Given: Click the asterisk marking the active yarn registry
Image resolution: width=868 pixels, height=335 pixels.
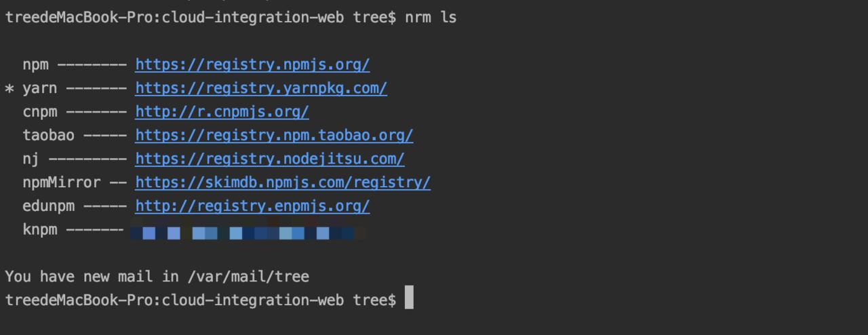Looking at the screenshot, I should 9,90.
